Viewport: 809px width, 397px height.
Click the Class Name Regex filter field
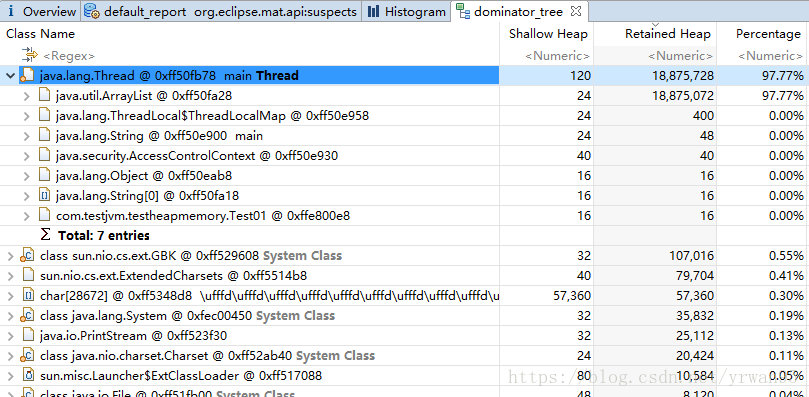tap(69, 56)
